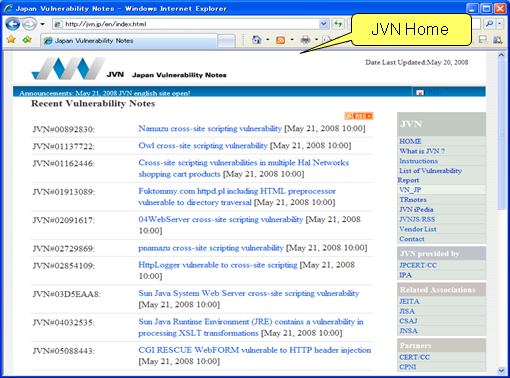The width and height of the screenshot is (510, 378).
Task: Expand the address bar history dropdown
Action: (x=323, y=24)
